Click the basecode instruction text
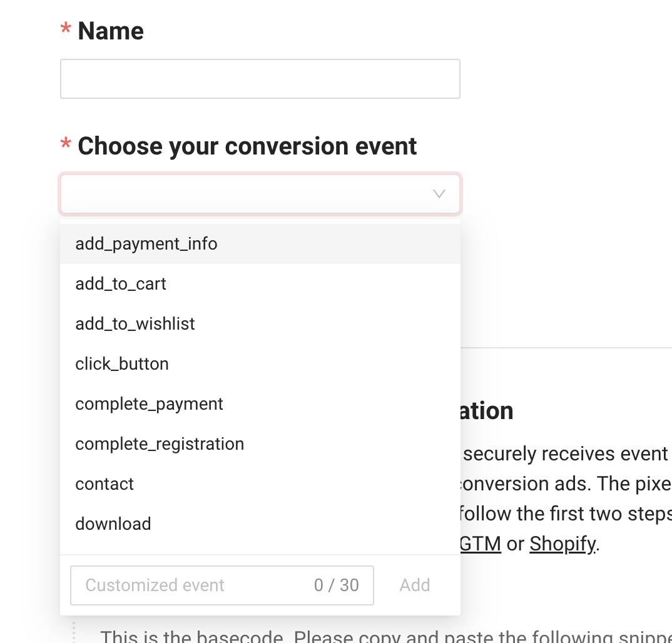The image size is (672, 643). (x=385, y=637)
